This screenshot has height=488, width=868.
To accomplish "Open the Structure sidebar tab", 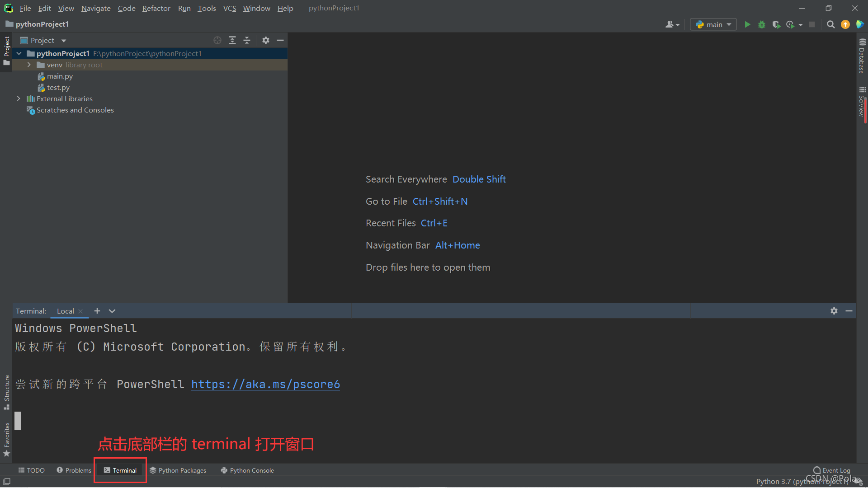I will click(x=6, y=392).
